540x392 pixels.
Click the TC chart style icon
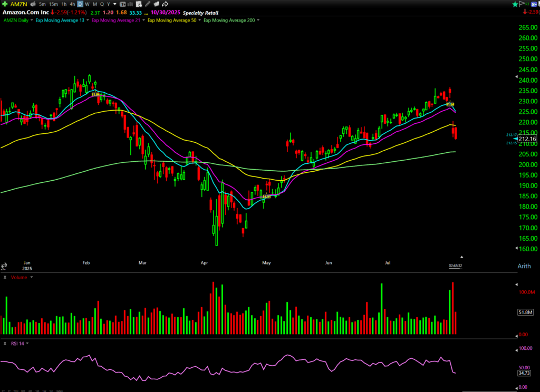point(122,4)
